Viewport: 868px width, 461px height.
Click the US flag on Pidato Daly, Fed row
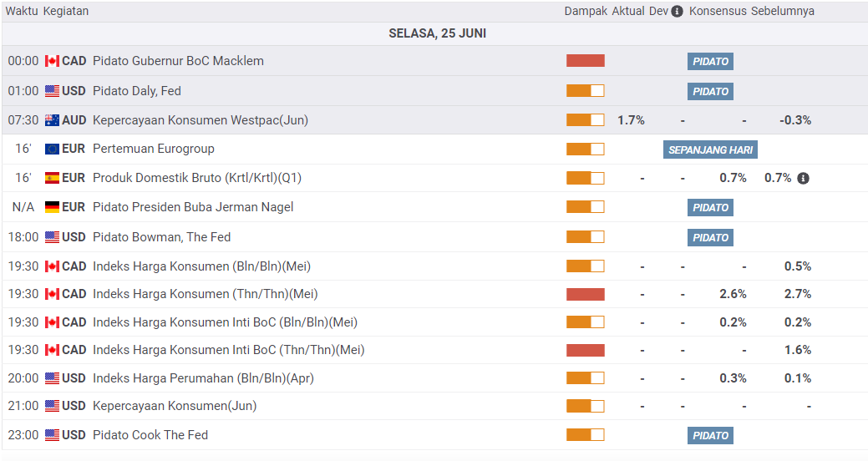click(x=52, y=91)
